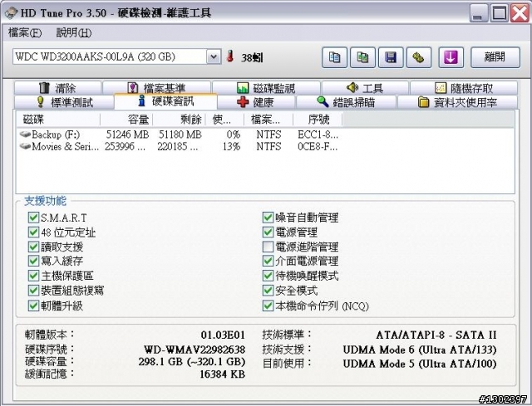Sort by the 序號 column header
Screen dimensions: 532x406
[x=318, y=120]
